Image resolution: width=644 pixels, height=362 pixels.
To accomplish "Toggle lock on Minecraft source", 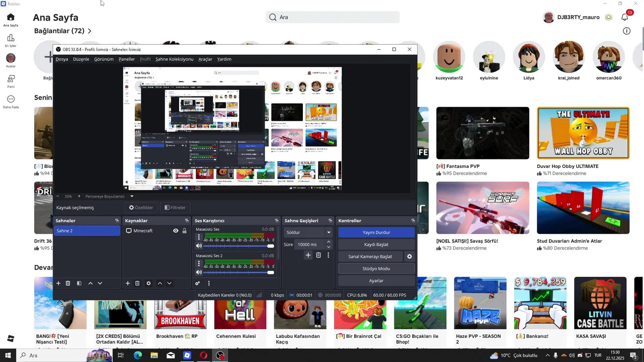I will coord(184,231).
